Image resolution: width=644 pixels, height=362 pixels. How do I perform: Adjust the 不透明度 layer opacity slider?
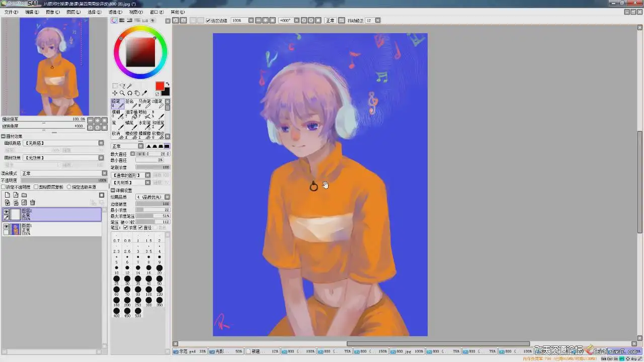pyautogui.click(x=64, y=180)
